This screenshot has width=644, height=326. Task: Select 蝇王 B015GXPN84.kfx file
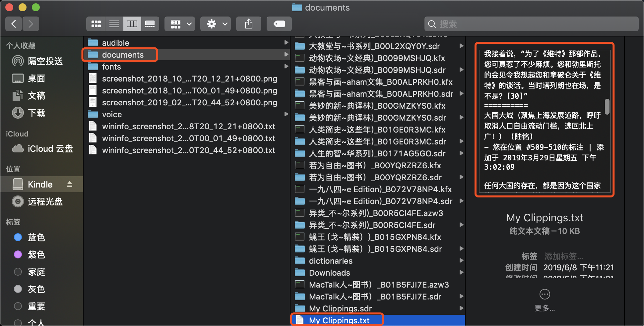(x=378, y=237)
